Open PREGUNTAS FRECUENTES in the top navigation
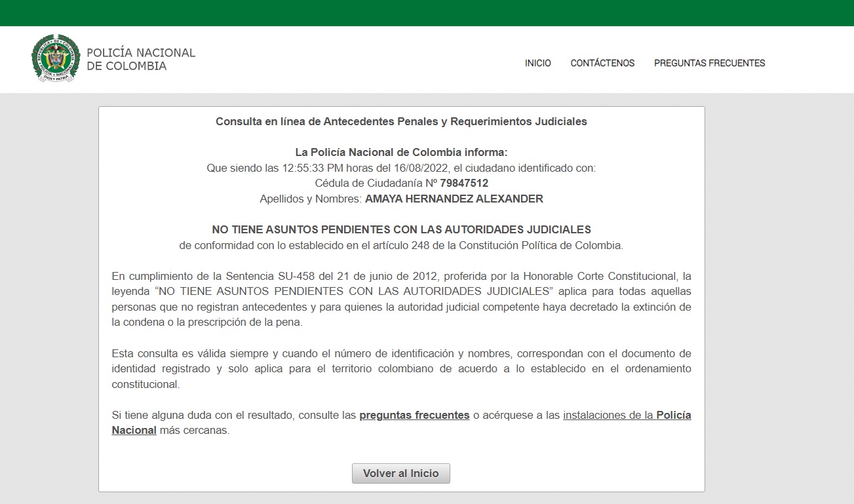Screen dimensions: 854x504 pos(709,64)
